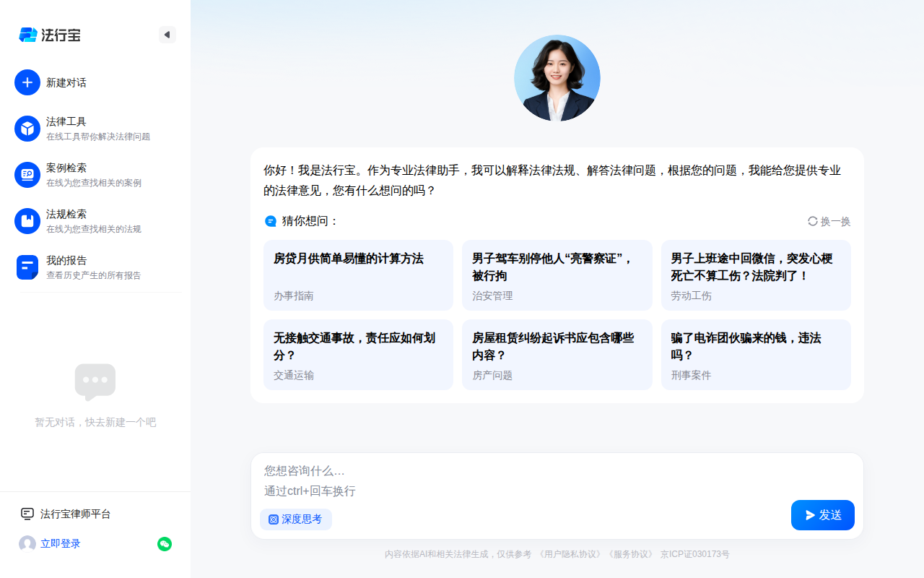Click the 发送 button
Image resolution: width=924 pixels, height=578 pixels.
[823, 515]
